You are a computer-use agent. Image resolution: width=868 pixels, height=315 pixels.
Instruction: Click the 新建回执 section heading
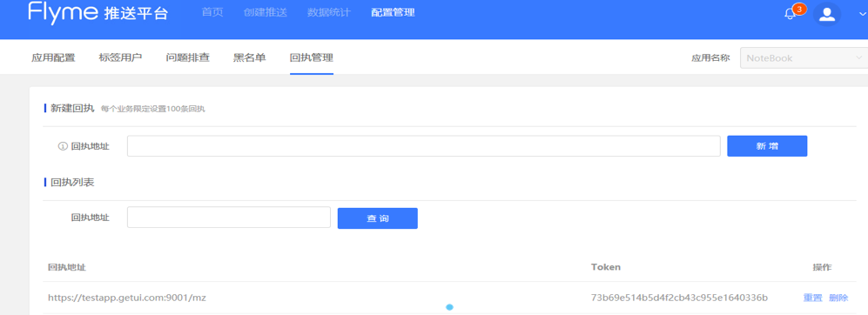[x=72, y=108]
